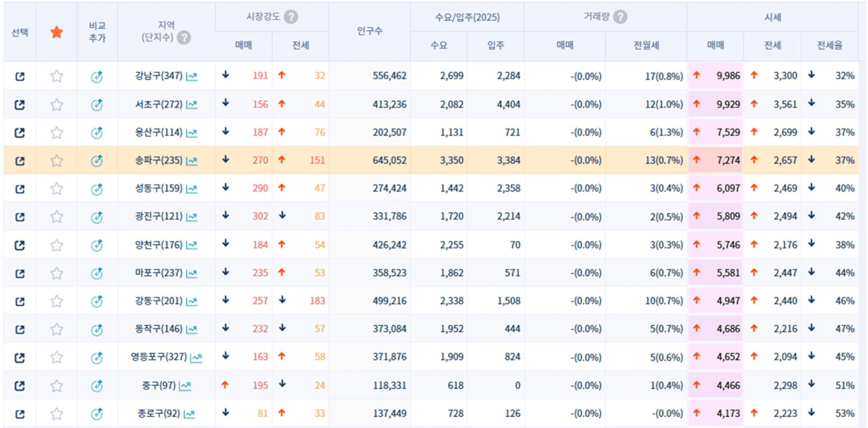Open 송파구 detail via select icon
The image size is (868, 428).
click(x=20, y=160)
